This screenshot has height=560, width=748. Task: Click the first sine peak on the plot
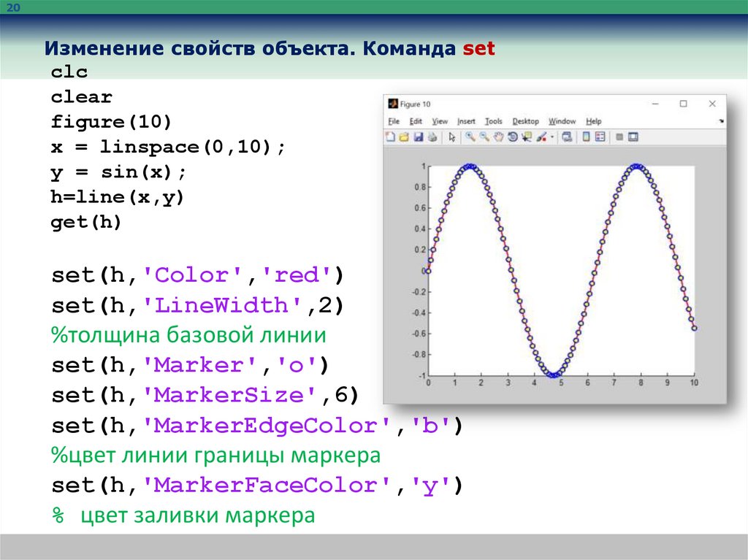470,166
